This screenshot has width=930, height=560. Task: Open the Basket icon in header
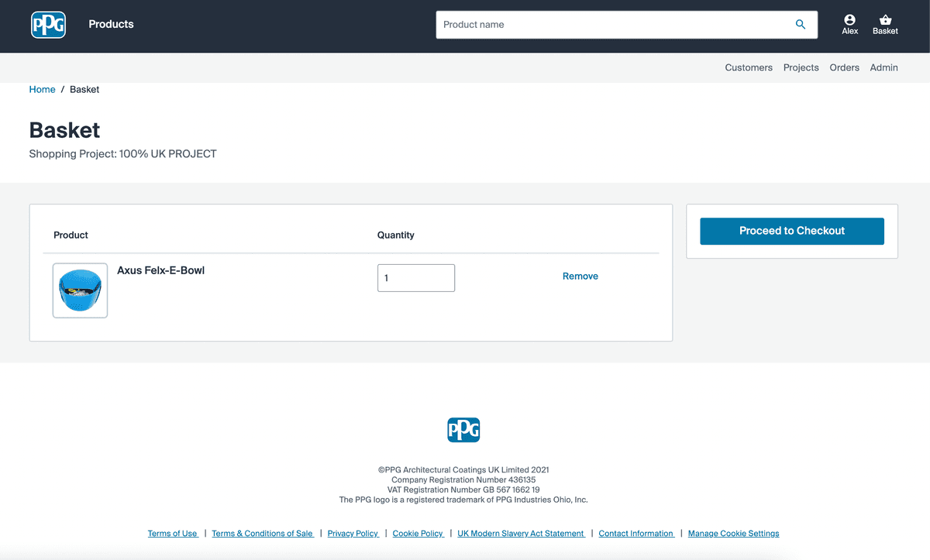click(x=885, y=25)
